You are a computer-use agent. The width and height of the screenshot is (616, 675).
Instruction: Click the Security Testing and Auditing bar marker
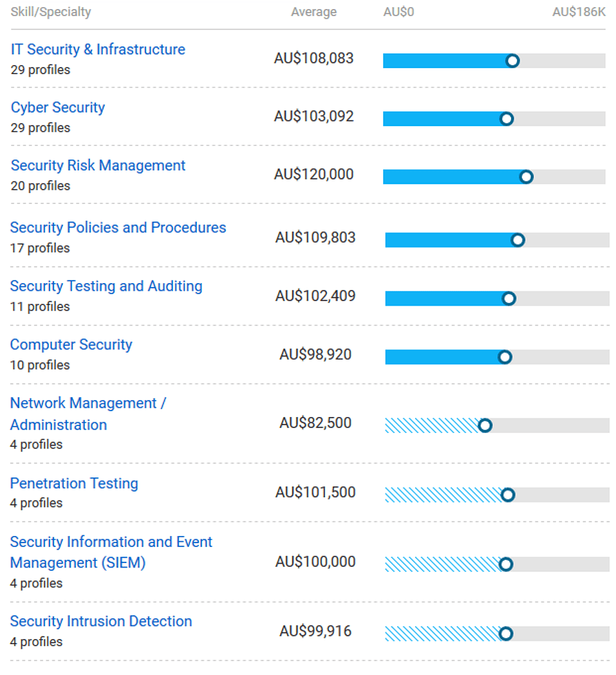(x=509, y=299)
